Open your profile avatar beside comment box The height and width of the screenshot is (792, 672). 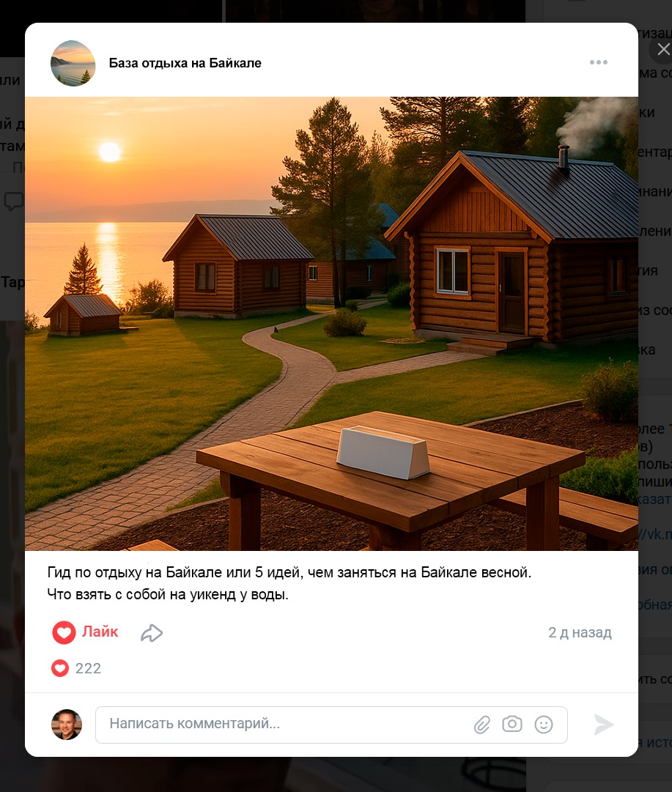click(x=67, y=725)
